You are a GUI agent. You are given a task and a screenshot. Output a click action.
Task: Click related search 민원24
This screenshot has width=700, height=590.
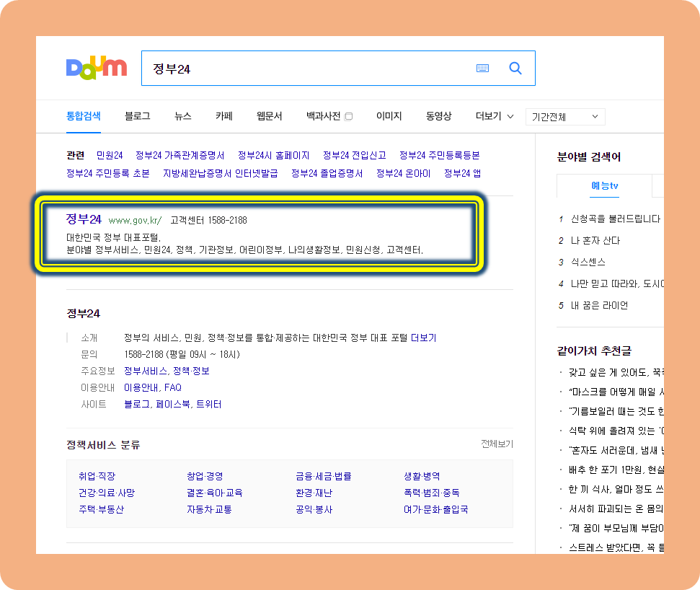pyautogui.click(x=110, y=155)
